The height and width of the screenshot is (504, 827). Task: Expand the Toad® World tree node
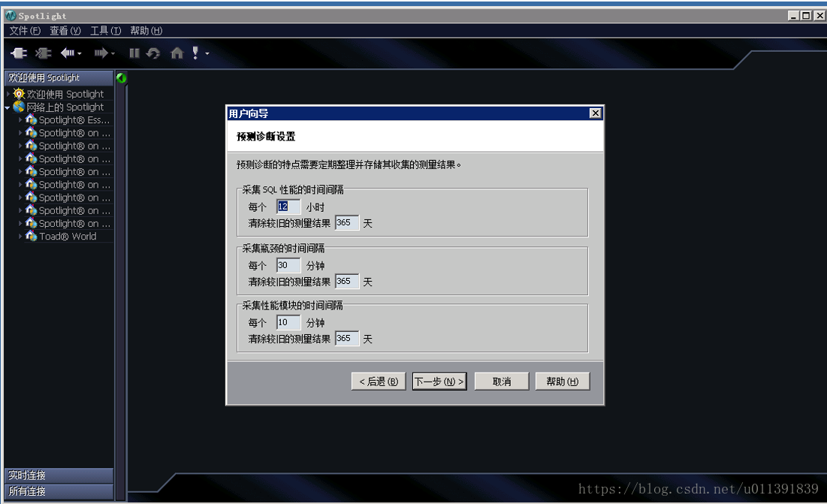pyautogui.click(x=20, y=236)
